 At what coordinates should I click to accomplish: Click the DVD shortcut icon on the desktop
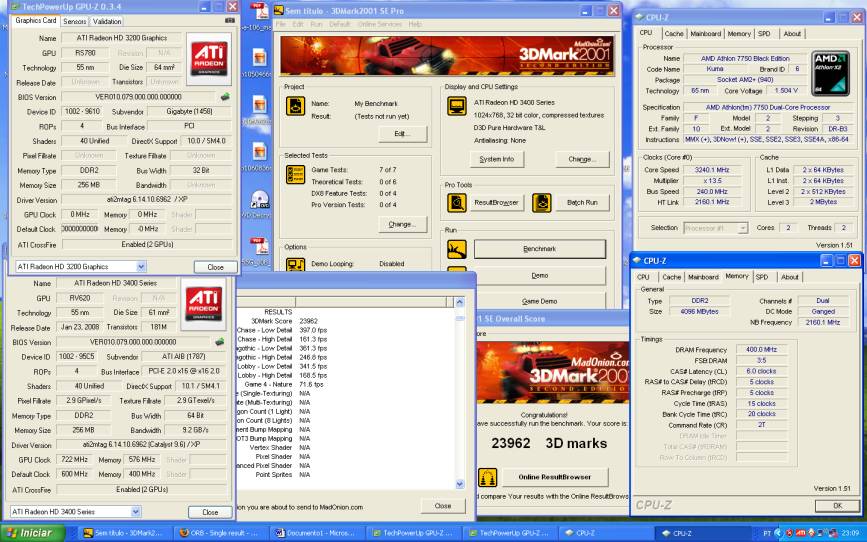pyautogui.click(x=259, y=200)
